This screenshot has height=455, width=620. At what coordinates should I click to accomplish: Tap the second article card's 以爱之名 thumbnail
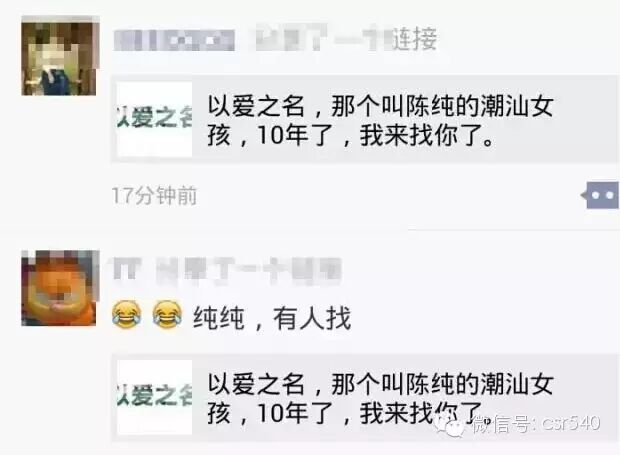pyautogui.click(x=154, y=397)
